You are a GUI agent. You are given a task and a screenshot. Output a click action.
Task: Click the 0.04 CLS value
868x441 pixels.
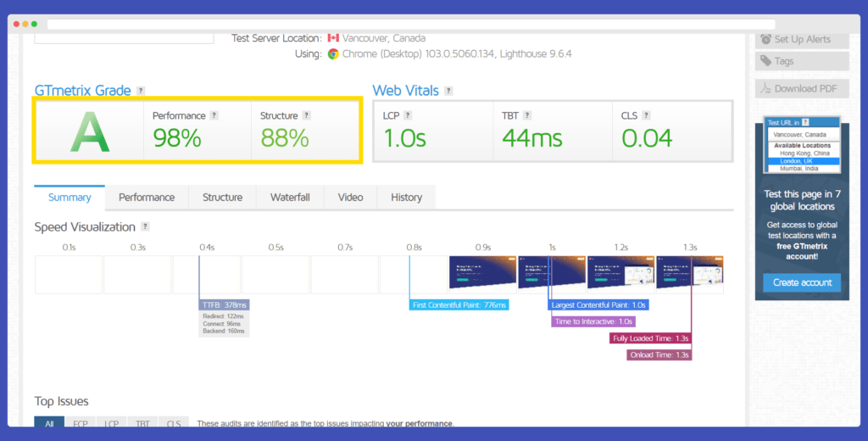647,137
